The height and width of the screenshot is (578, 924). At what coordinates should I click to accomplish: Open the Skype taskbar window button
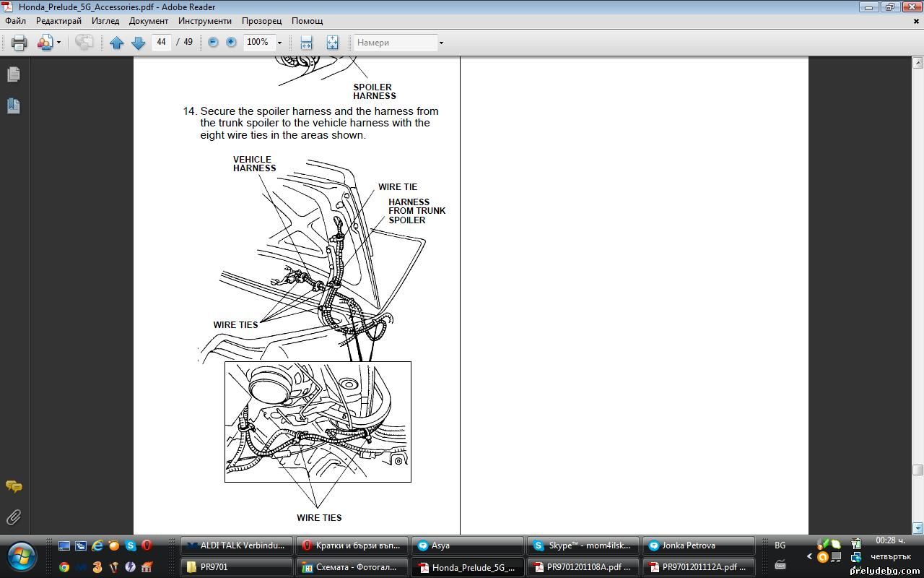click(583, 545)
